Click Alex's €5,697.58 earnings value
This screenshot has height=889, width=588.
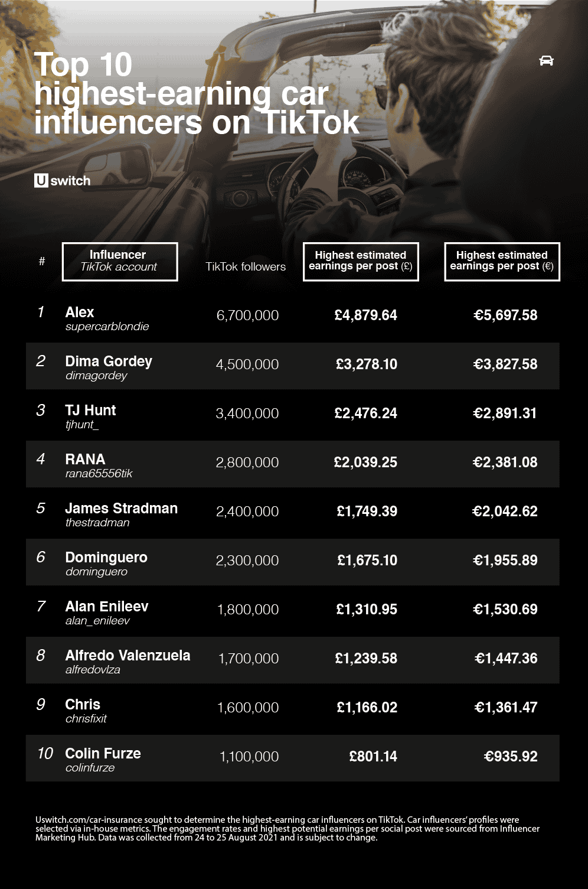[505, 315]
